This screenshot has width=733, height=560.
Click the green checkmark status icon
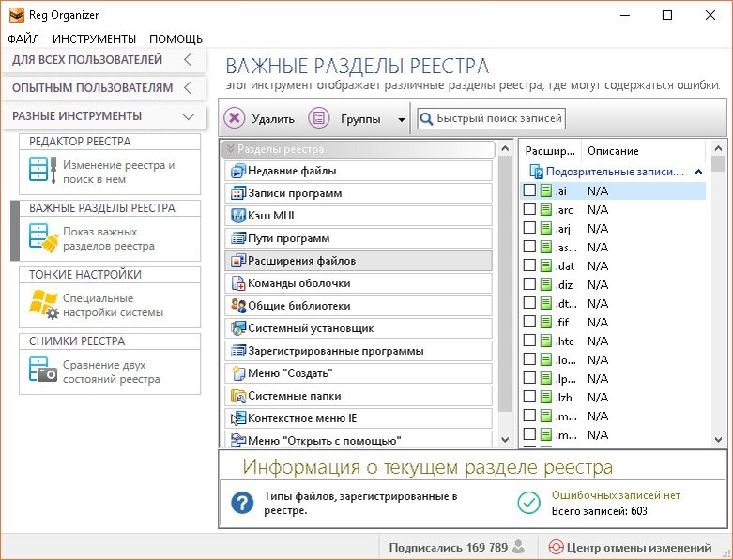529,503
